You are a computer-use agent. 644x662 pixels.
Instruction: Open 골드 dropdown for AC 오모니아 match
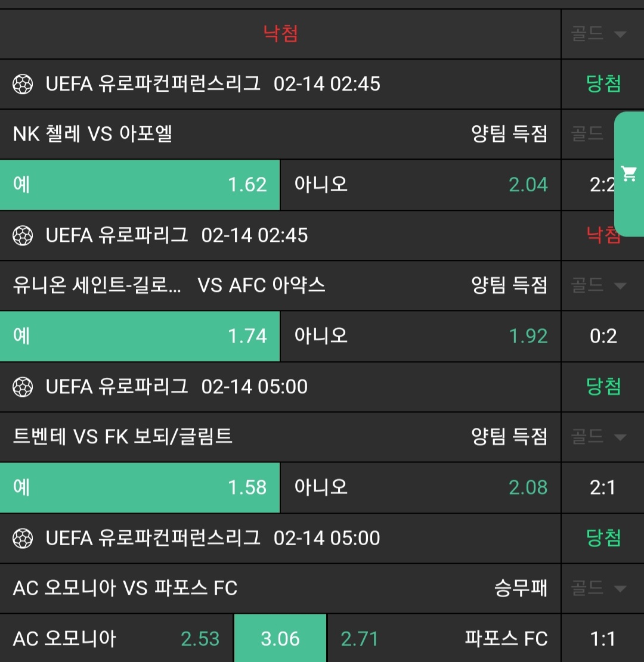point(599,589)
